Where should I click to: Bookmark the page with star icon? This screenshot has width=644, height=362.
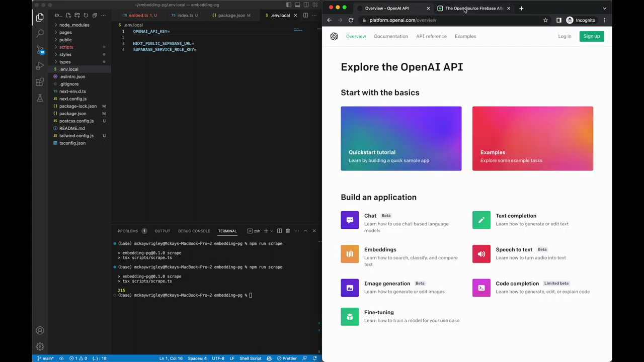(x=545, y=20)
